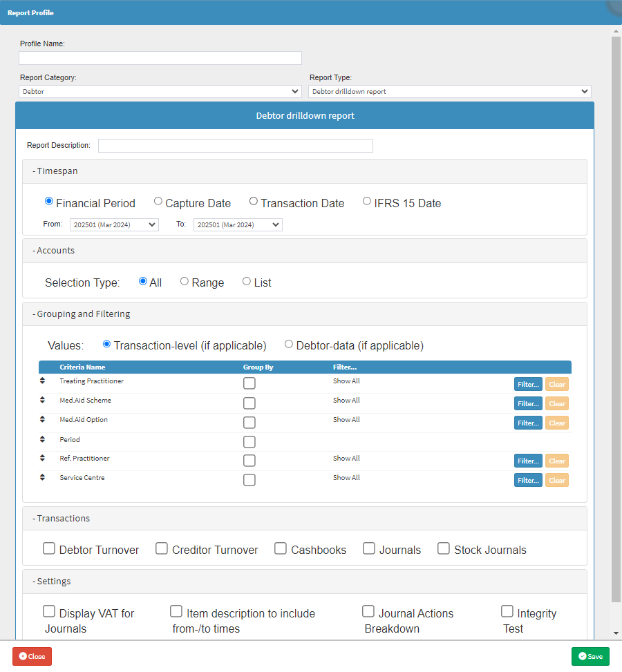This screenshot has height=672, width=622.
Task: Click sort arrows icon beside Treating Practitioner
Action: click(x=42, y=381)
